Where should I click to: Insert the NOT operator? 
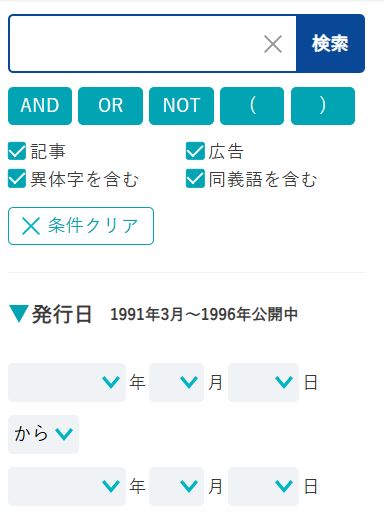click(181, 106)
